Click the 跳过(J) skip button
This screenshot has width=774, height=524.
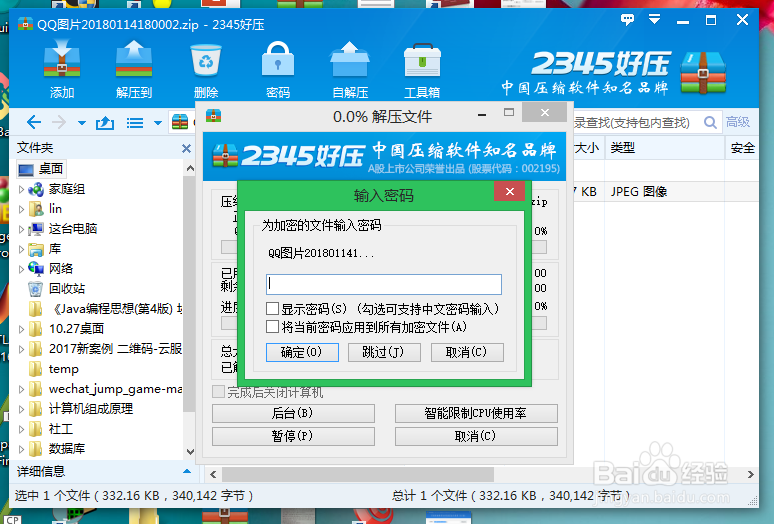coord(384,352)
